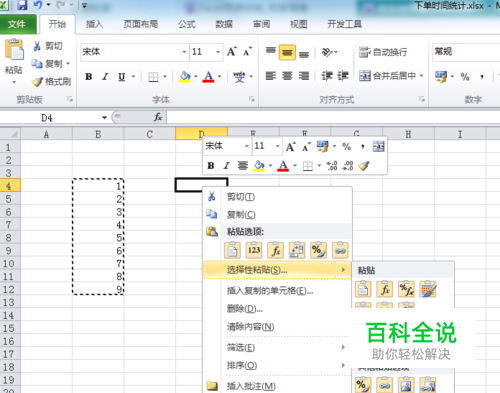The image size is (500, 393).
Task: Click into the formula bar
Action: 333,117
